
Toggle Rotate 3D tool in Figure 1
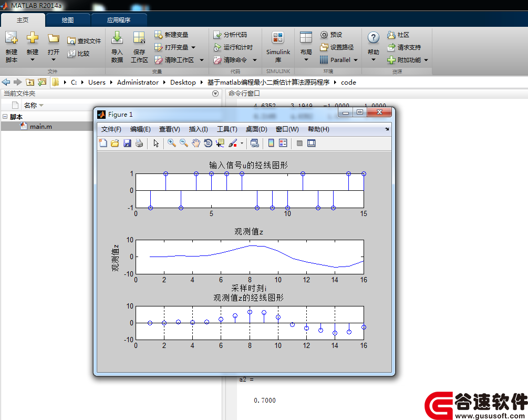click(208, 143)
